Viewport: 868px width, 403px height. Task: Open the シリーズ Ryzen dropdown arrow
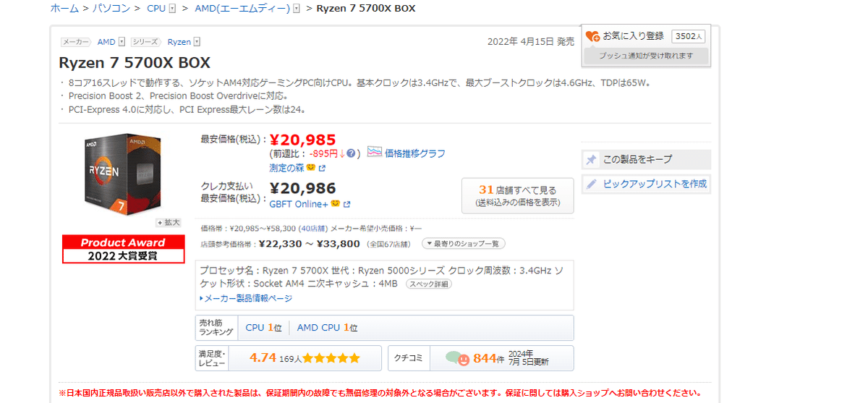(197, 42)
